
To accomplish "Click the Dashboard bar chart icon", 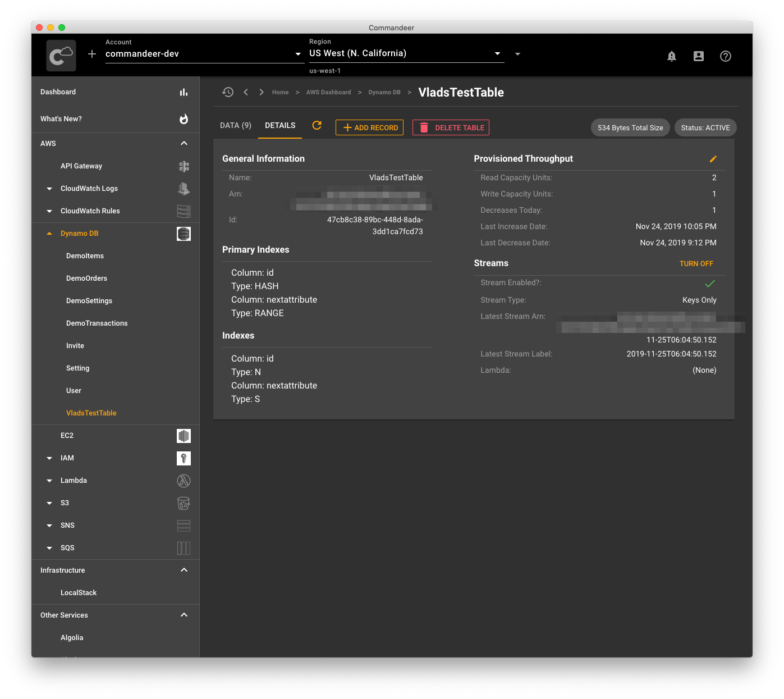I will pos(184,92).
